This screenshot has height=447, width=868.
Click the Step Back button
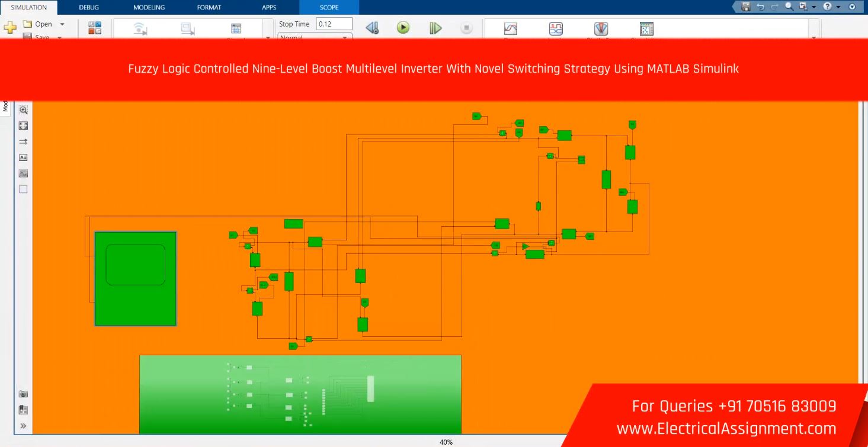click(x=372, y=28)
